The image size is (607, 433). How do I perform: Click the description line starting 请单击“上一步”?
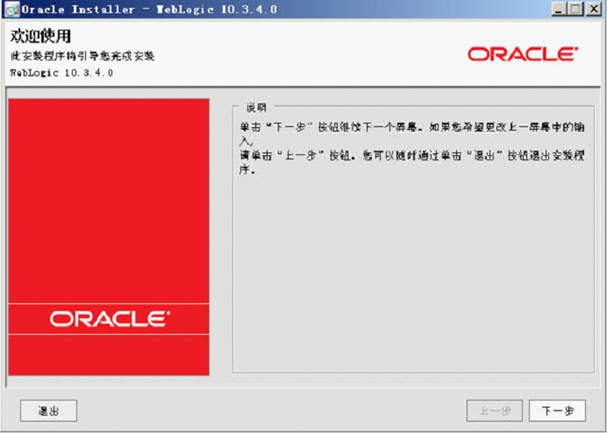click(412, 156)
